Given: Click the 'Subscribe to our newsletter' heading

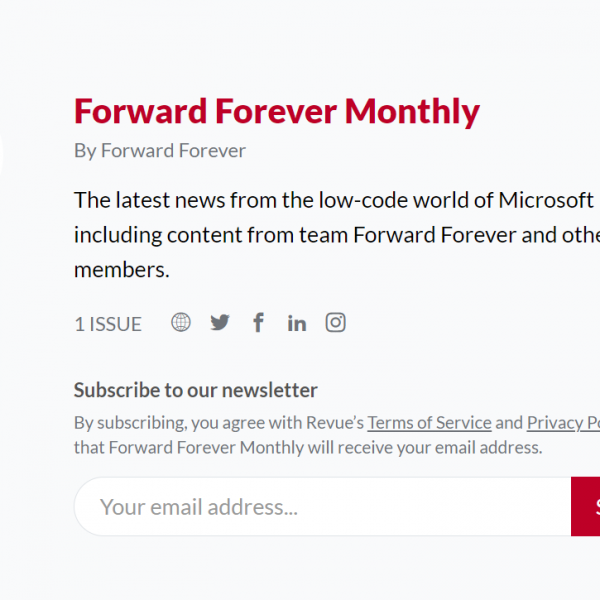Looking at the screenshot, I should (x=196, y=390).
